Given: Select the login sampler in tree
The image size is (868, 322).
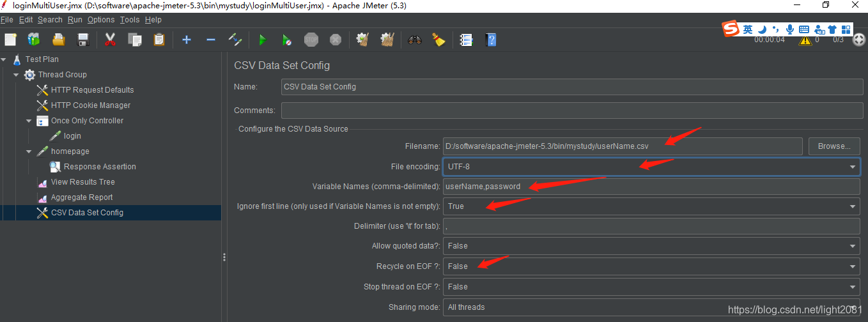Looking at the screenshot, I should [x=72, y=136].
